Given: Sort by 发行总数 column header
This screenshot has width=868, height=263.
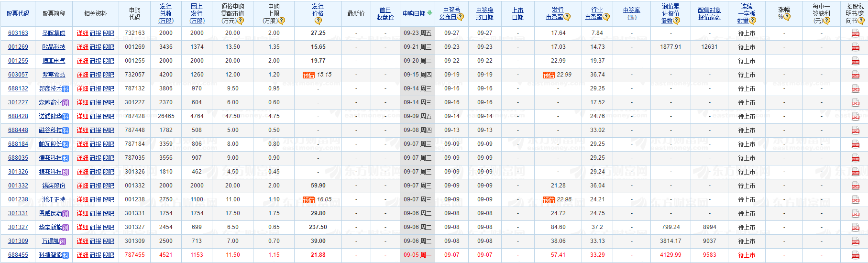Looking at the screenshot, I should pos(165,13).
